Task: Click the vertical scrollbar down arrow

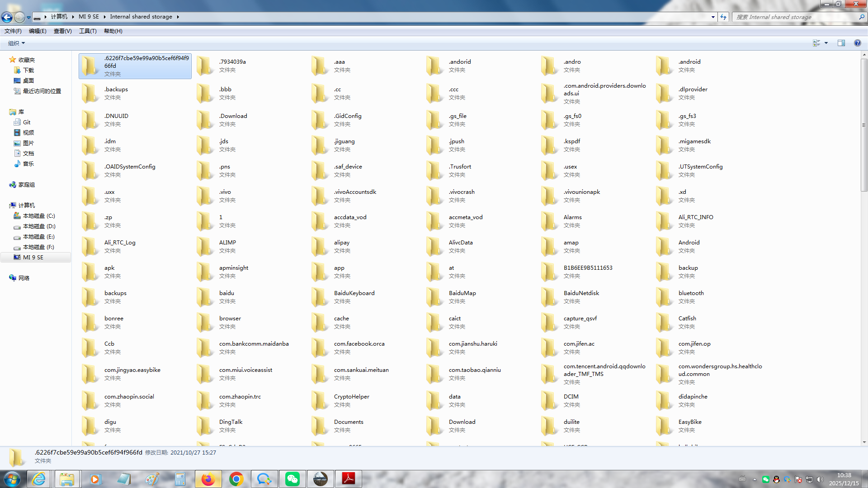Action: pos(864,442)
